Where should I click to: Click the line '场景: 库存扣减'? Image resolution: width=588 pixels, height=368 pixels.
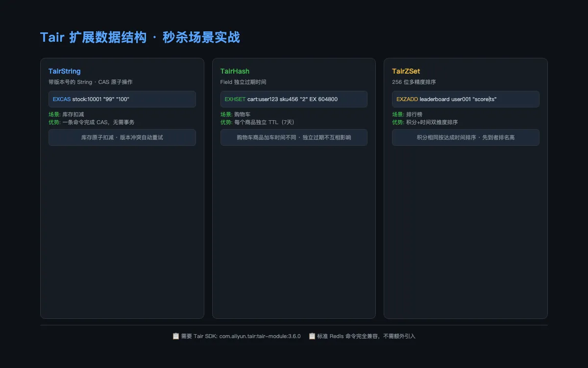pyautogui.click(x=66, y=114)
